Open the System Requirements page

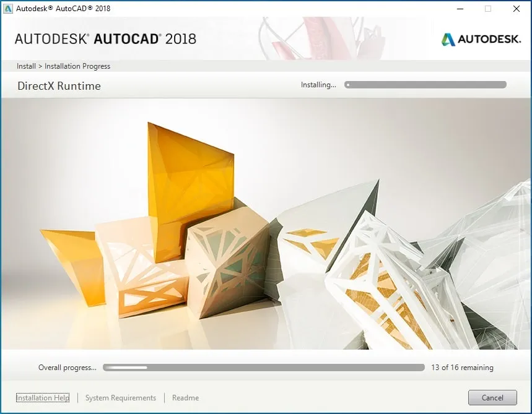click(x=120, y=397)
